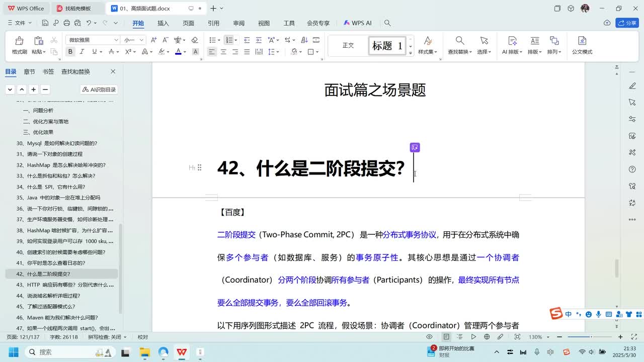The height and width of the screenshot is (362, 644).
Task: Decrease font size with A- icon
Action: tap(165, 40)
